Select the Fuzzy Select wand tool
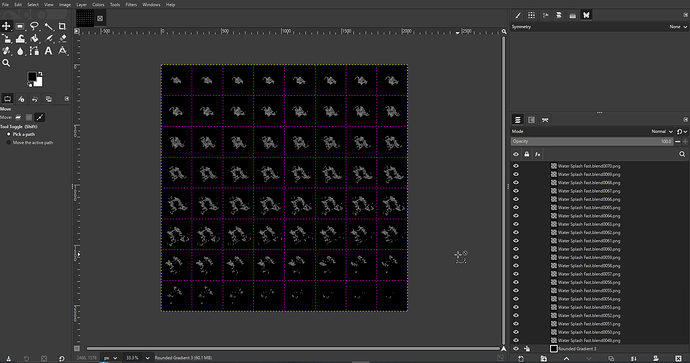 pos(48,26)
